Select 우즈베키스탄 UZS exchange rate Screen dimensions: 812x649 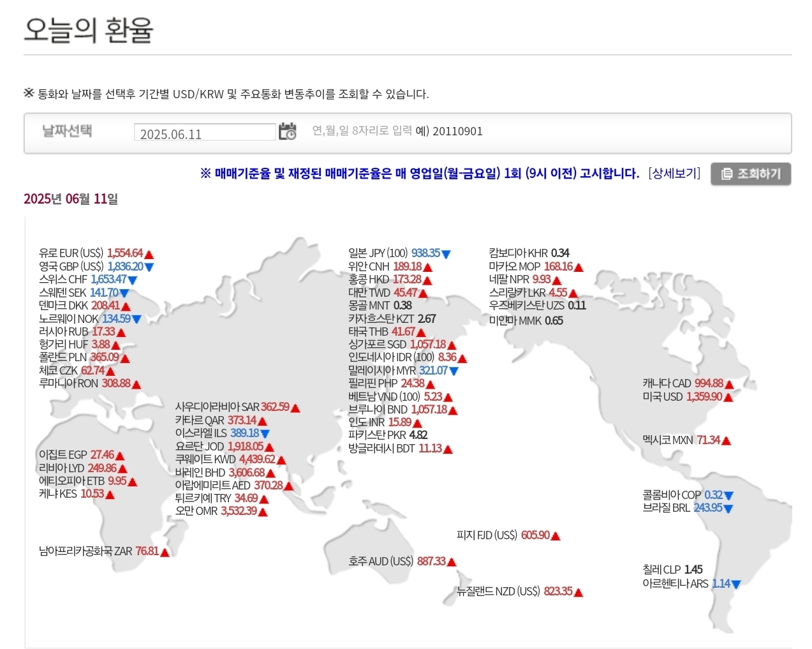point(538,306)
